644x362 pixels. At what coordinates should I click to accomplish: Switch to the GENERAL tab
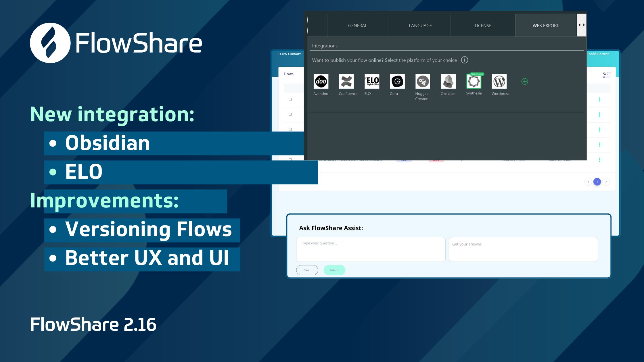(357, 25)
